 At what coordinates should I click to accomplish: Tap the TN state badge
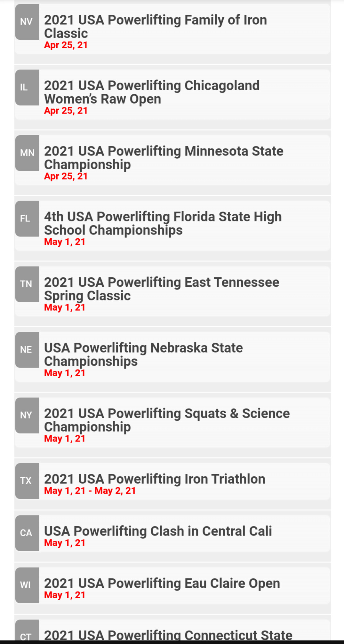coord(27,284)
